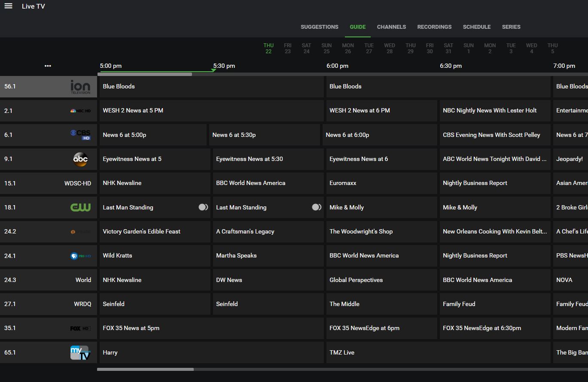Open Euromaxx on WDSC-HD
This screenshot has width=588, height=382.
[x=381, y=183]
